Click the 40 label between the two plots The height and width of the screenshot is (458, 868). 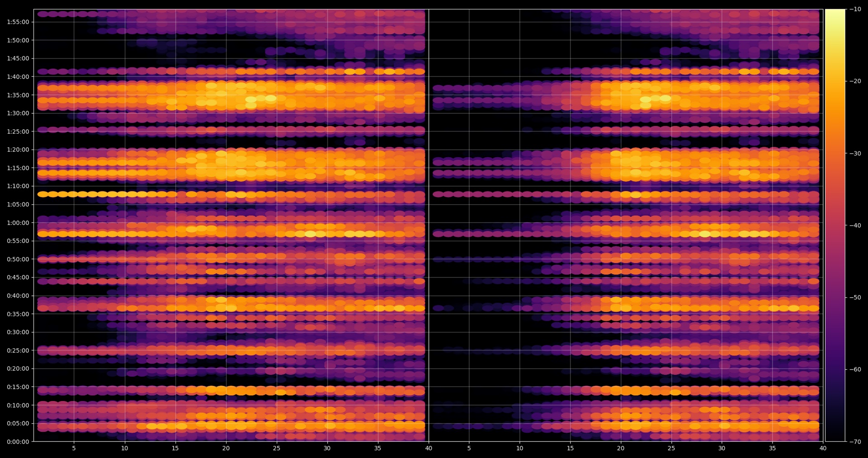tap(429, 448)
